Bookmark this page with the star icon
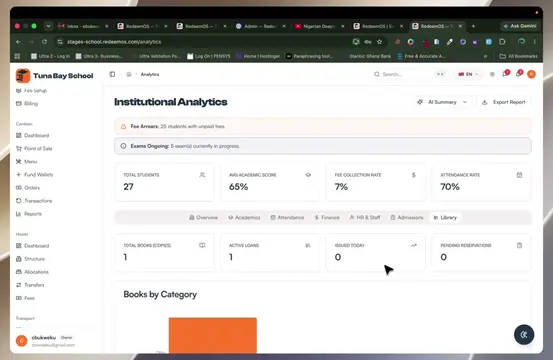 379,42
